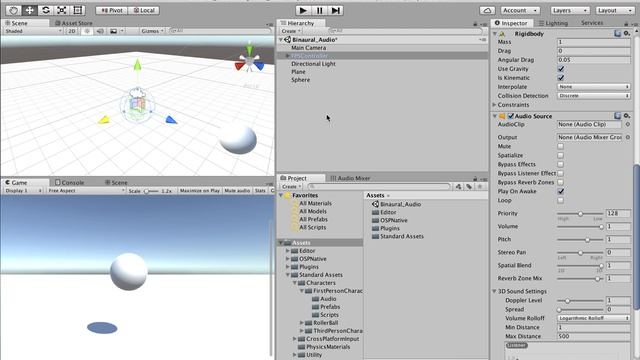Open the Display 1 dropdown

(23, 191)
